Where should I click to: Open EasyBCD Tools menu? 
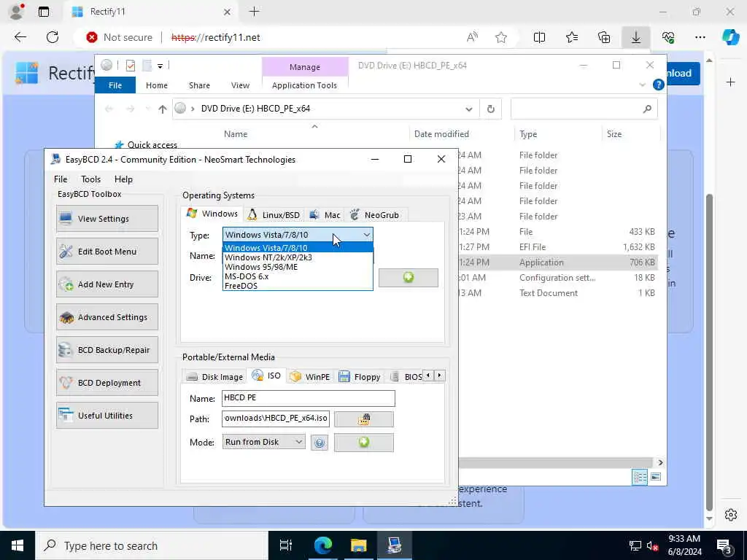pyautogui.click(x=90, y=179)
